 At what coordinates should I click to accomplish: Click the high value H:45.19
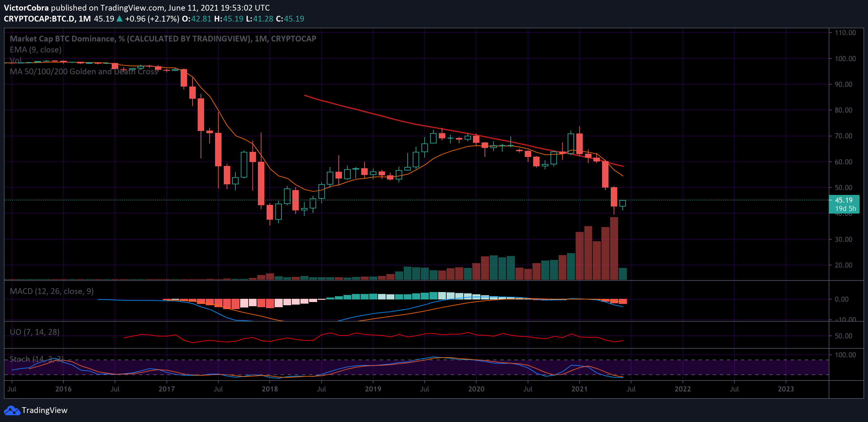(x=229, y=19)
